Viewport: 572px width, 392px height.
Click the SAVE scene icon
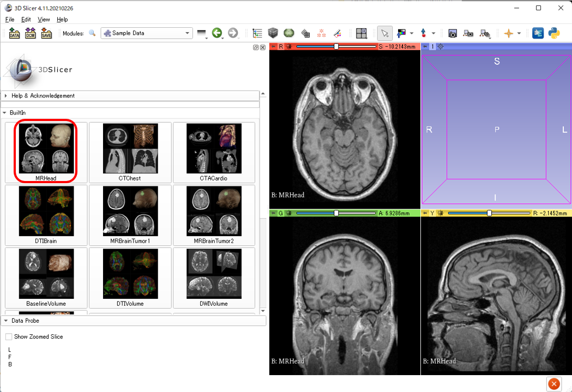[x=46, y=33]
